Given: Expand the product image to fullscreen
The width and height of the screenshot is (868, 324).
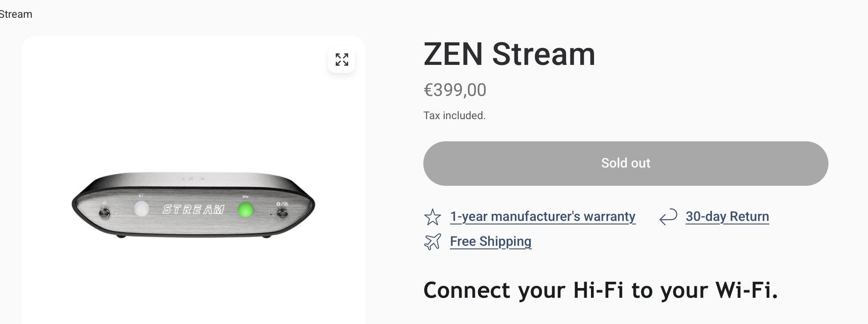Looking at the screenshot, I should click(342, 60).
